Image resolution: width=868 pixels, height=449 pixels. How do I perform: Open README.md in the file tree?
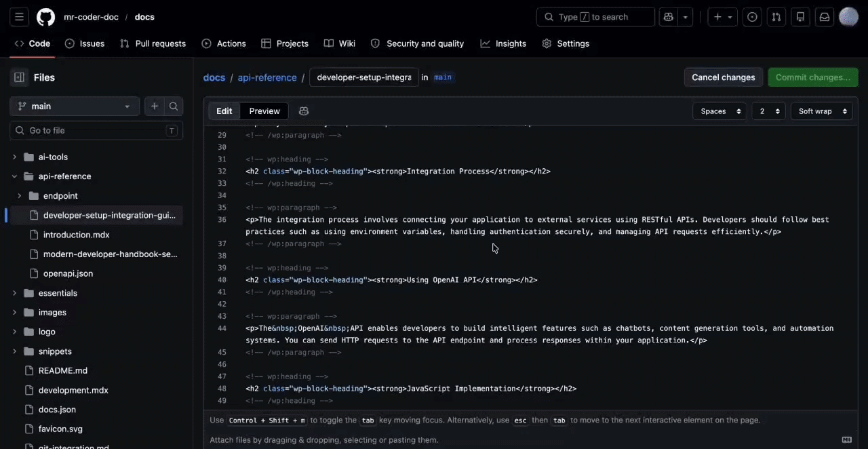(x=63, y=370)
